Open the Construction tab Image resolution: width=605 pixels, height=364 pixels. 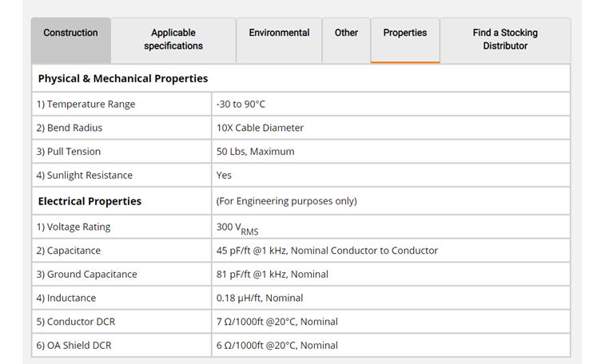[71, 34]
